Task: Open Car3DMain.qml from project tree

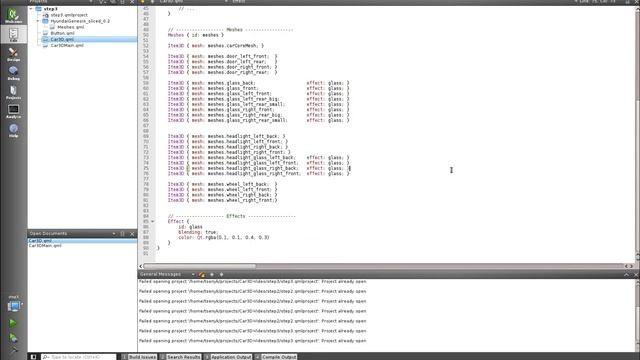Action: (67, 45)
